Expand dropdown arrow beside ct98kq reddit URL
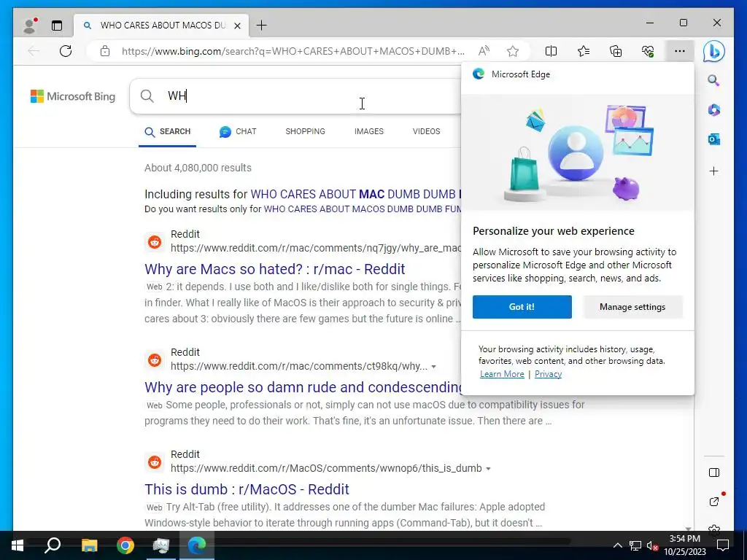This screenshot has height=560, width=747. 433,367
